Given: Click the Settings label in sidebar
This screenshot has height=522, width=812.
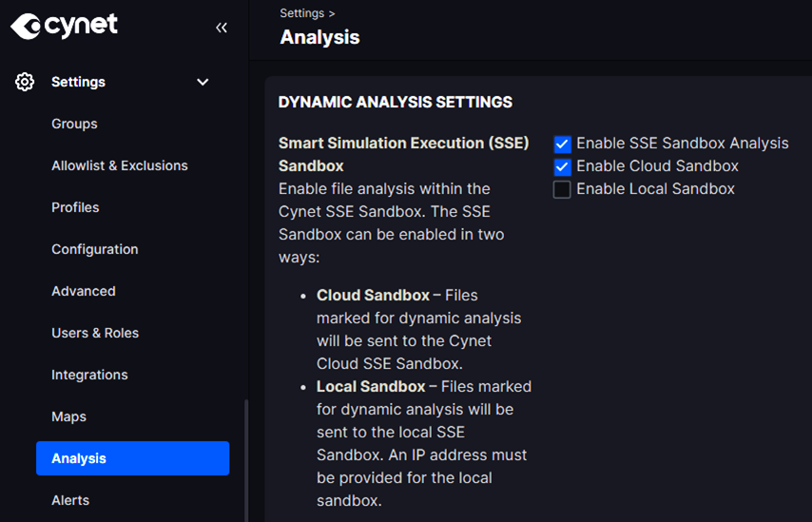Looking at the screenshot, I should pos(78,82).
